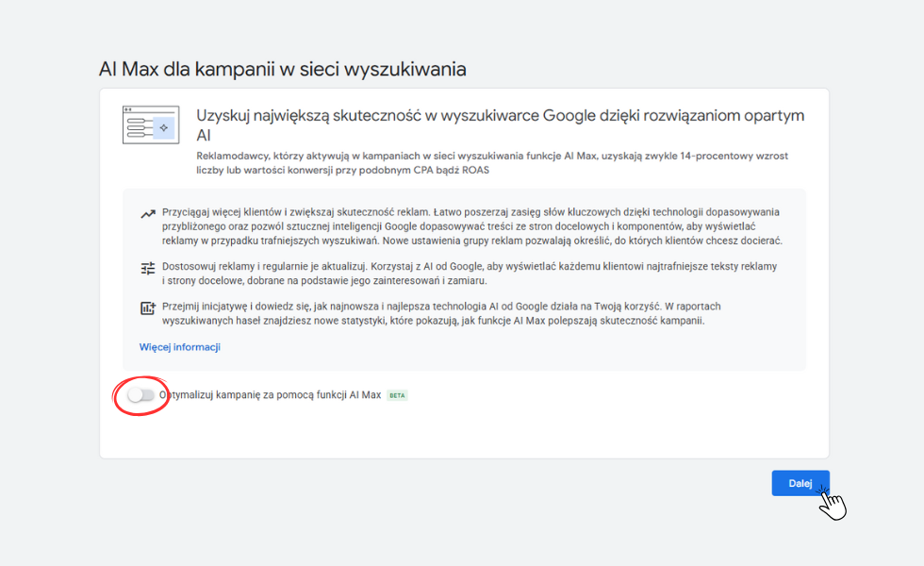Click the page title 'AI Max dla kampanii w sieci wyszukiwania'
The height and width of the screenshot is (566, 924).
coord(282,69)
